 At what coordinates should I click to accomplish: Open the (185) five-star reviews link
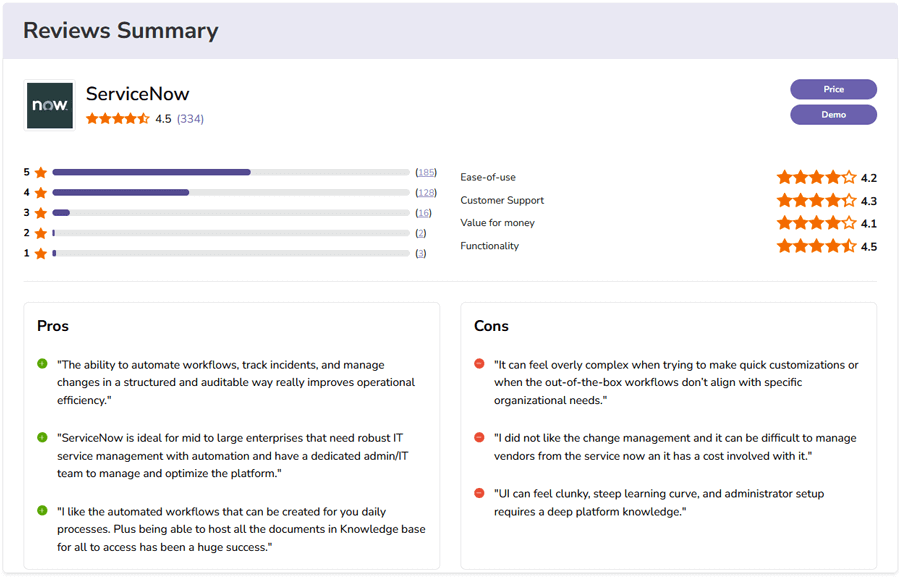pyautogui.click(x=425, y=172)
